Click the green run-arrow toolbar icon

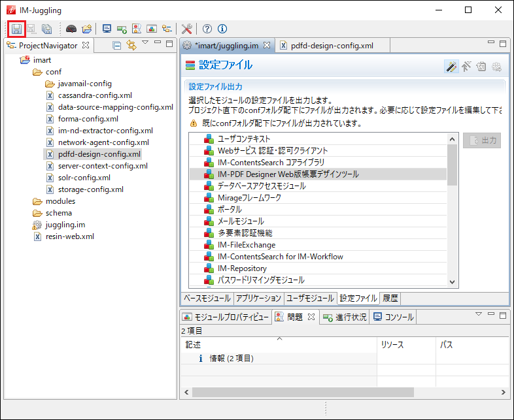click(x=122, y=29)
